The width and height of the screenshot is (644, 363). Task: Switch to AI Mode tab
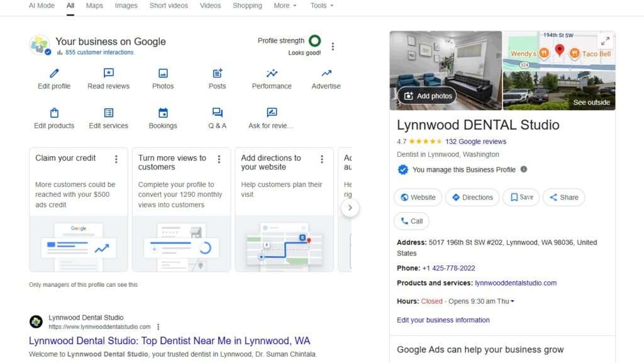pyautogui.click(x=42, y=6)
